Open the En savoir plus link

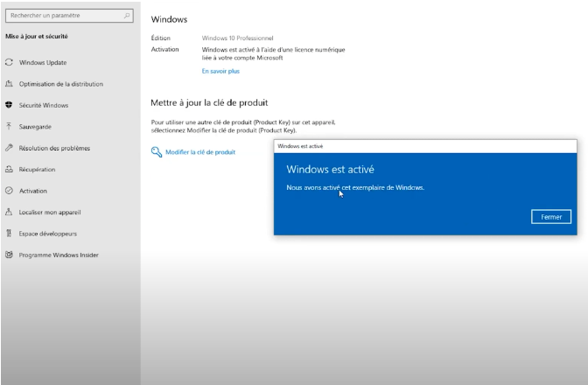coord(220,71)
